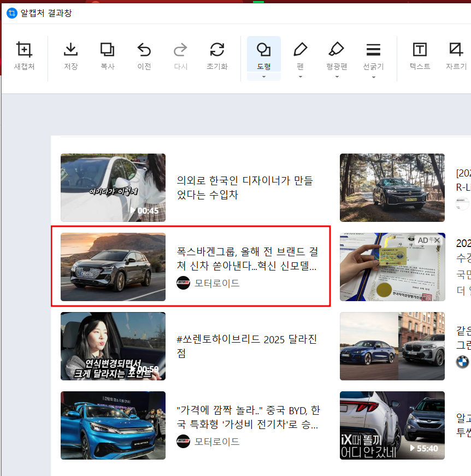This screenshot has width=471, height=476.
Task: Redo with the 다시 arrow
Action: point(180,56)
